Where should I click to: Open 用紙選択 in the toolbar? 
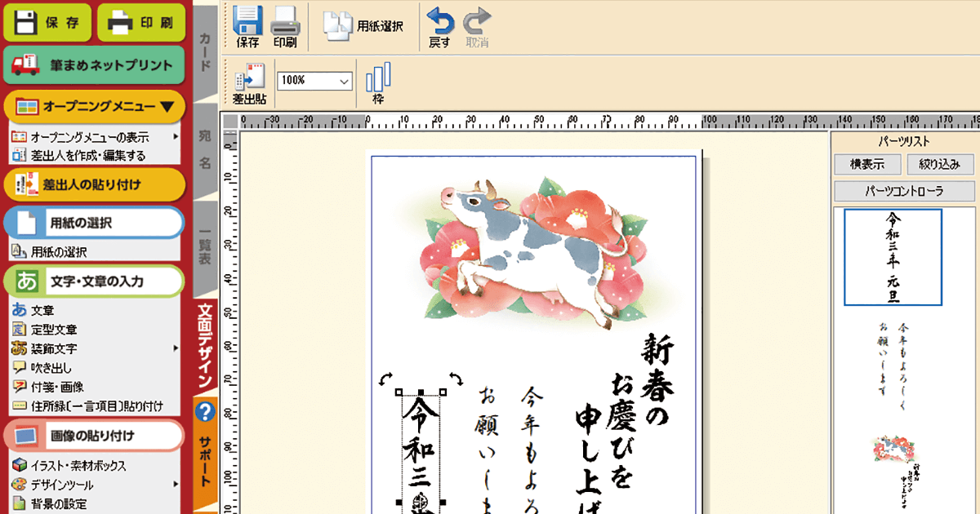(x=364, y=25)
